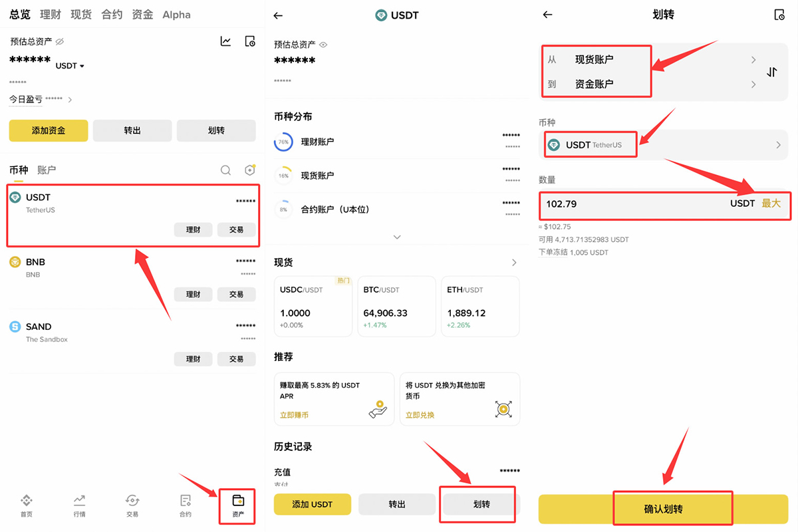This screenshot has width=798, height=532.
Task: Click 交易 button in BNB row
Action: click(x=236, y=294)
